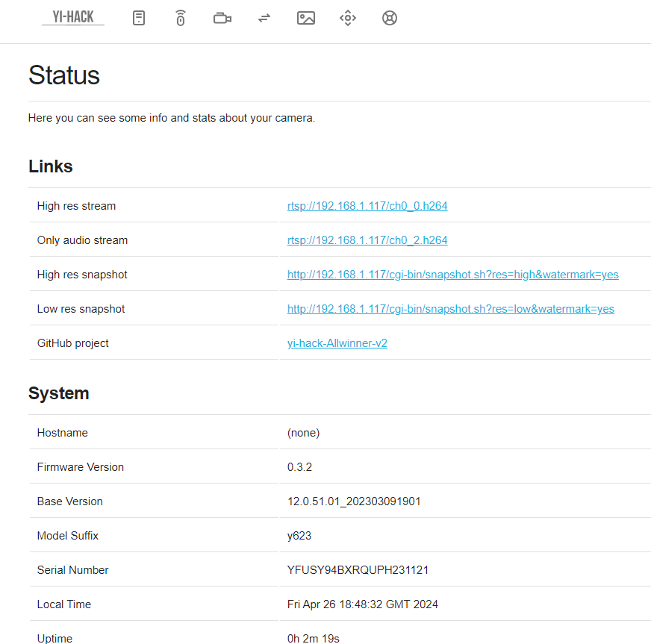Click the firmware version value 0.3.2
Image resolution: width=651 pixels, height=644 pixels.
pyautogui.click(x=299, y=467)
